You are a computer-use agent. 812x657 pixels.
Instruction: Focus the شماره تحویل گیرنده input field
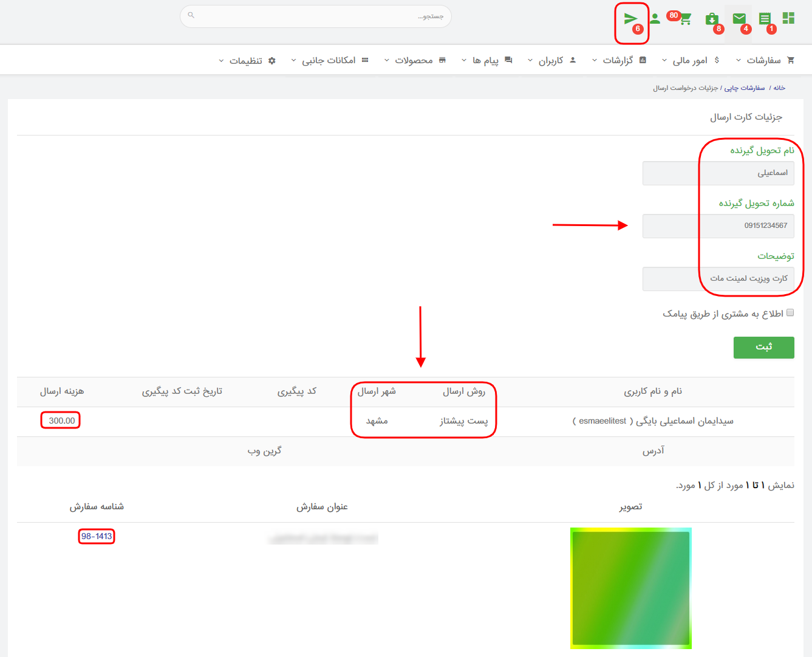[718, 225]
